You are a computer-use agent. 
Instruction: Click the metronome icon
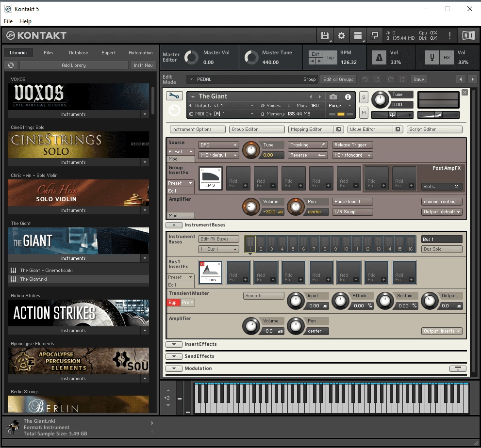(379, 57)
